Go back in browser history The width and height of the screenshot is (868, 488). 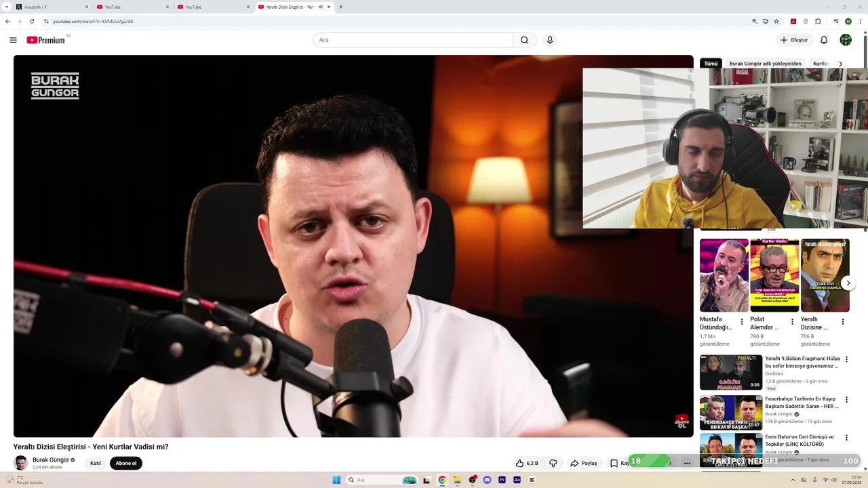click(x=7, y=21)
